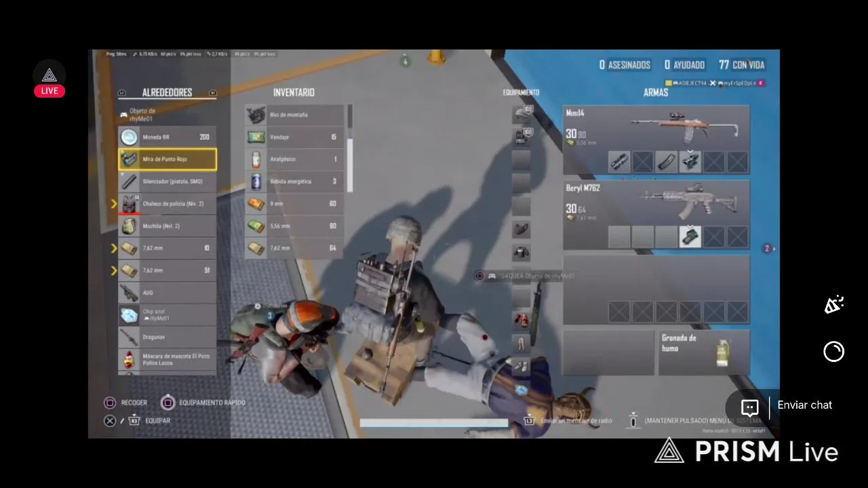This screenshot has width=868, height=488.
Task: Click the 0 AYUDADO counter
Action: 684,65
